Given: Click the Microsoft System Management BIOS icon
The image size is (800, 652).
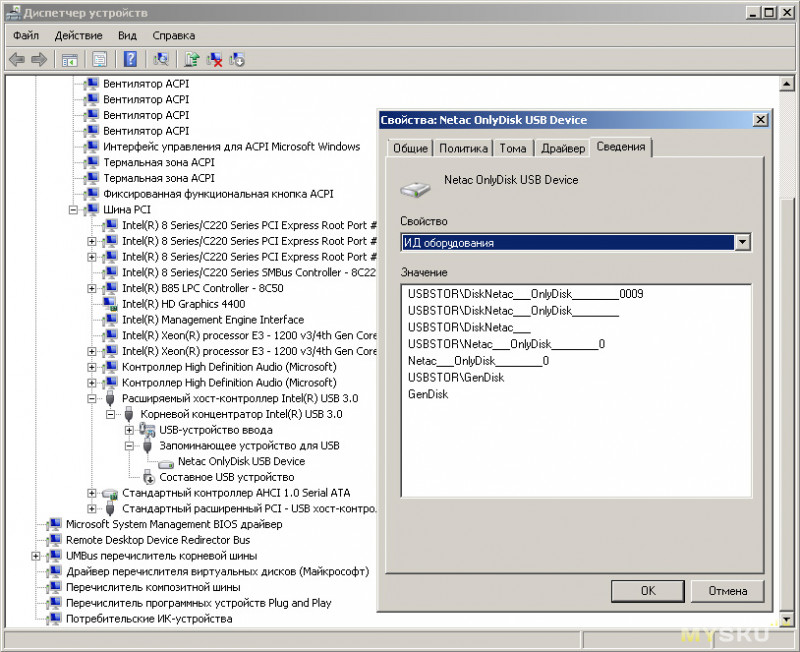Looking at the screenshot, I should [x=54, y=524].
